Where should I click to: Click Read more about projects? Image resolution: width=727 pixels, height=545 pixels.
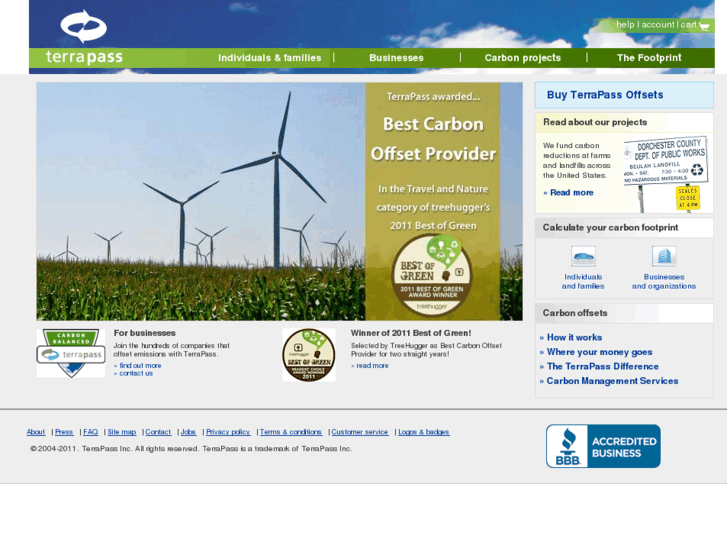(568, 192)
